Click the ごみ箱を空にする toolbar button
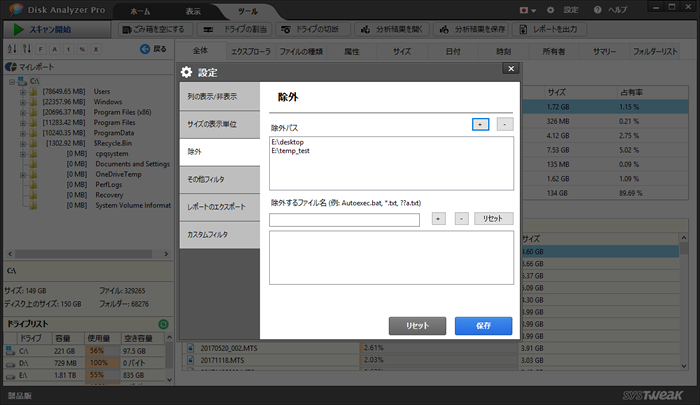The width and height of the screenshot is (700, 405). point(156,29)
